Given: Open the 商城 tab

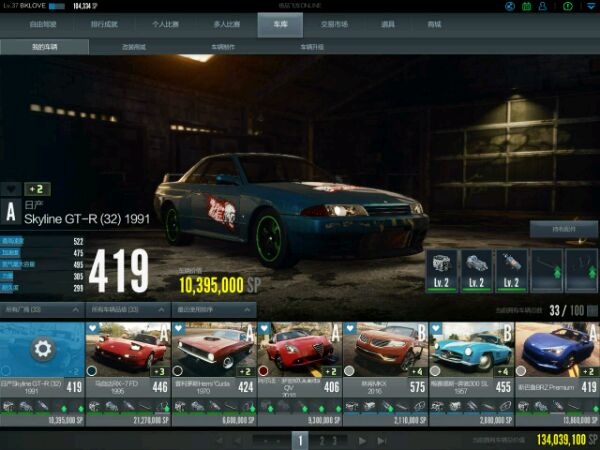Looking at the screenshot, I should point(434,24).
